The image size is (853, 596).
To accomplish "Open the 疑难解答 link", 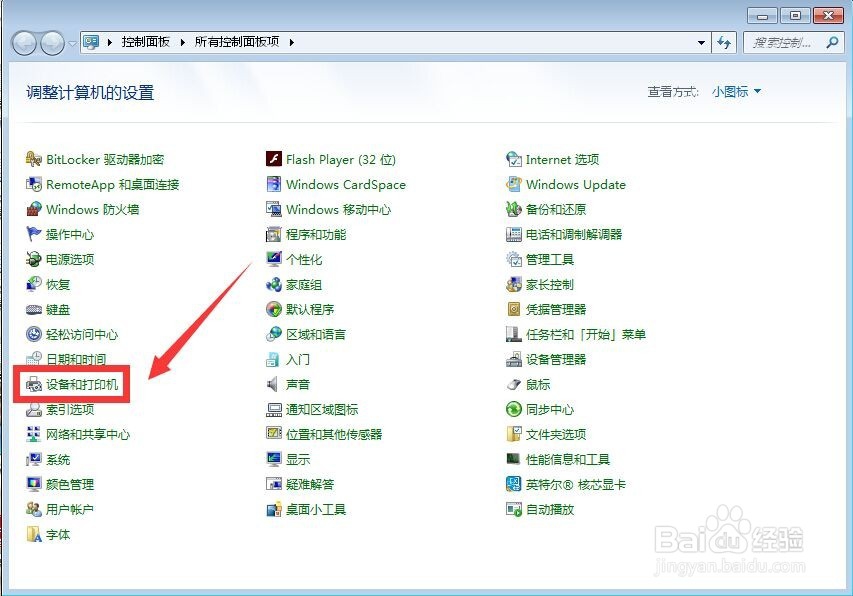I will [x=310, y=485].
